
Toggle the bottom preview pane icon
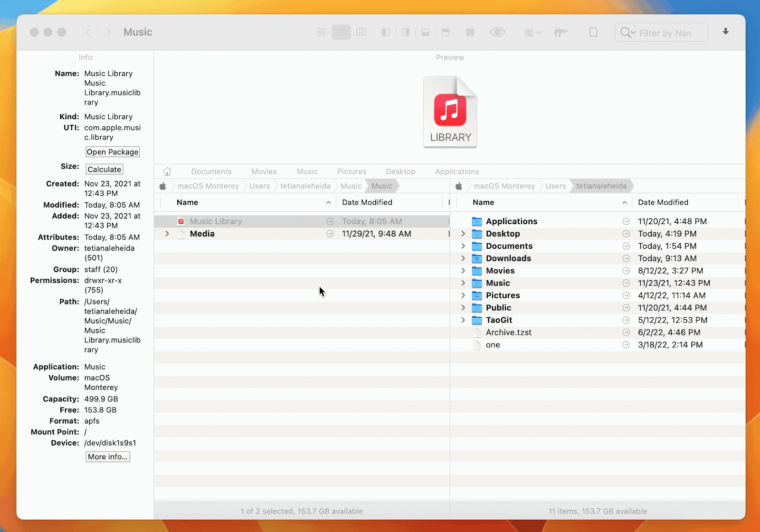pos(426,32)
